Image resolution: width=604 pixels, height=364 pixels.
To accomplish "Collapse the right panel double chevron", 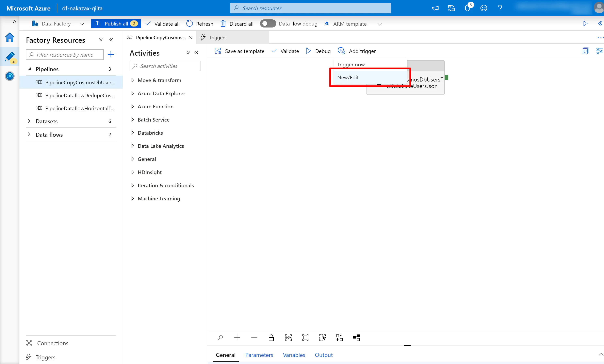I will [x=600, y=23].
